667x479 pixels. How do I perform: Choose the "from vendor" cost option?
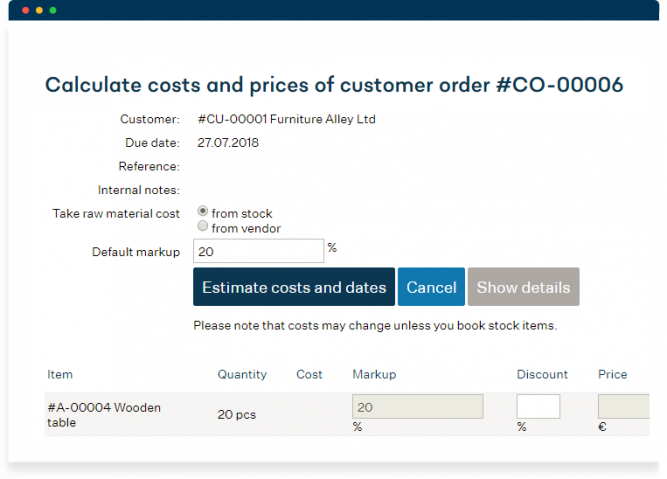[203, 227]
